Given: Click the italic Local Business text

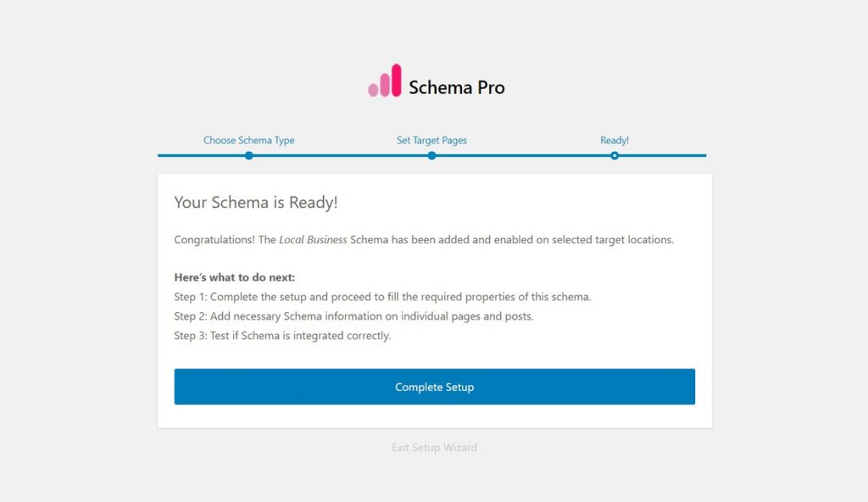Looking at the screenshot, I should click(x=313, y=240).
